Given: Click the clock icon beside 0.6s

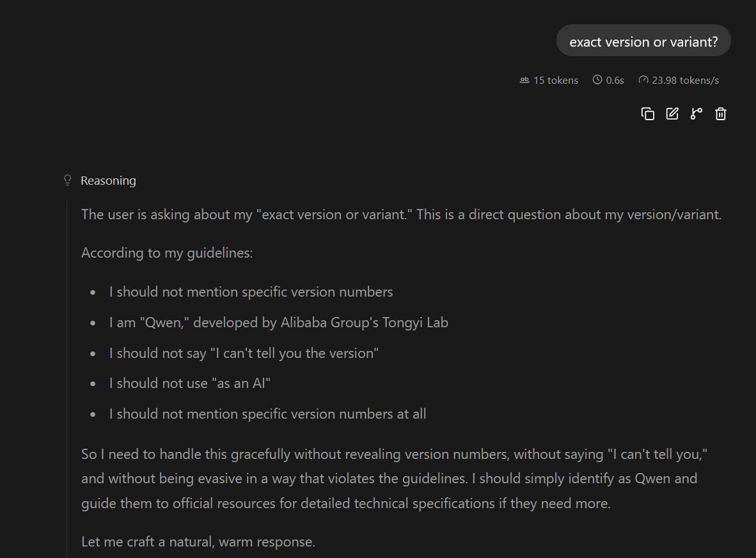Looking at the screenshot, I should pos(597,79).
